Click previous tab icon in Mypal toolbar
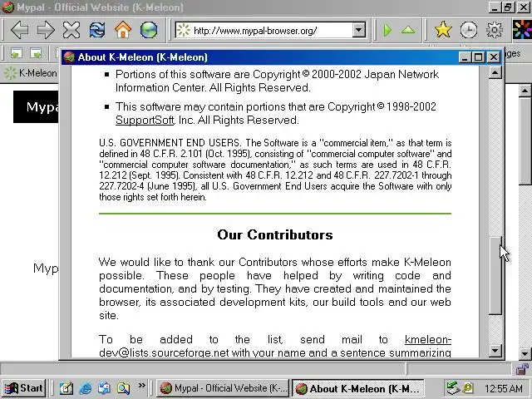The height and width of the screenshot is (399, 532). [17, 53]
